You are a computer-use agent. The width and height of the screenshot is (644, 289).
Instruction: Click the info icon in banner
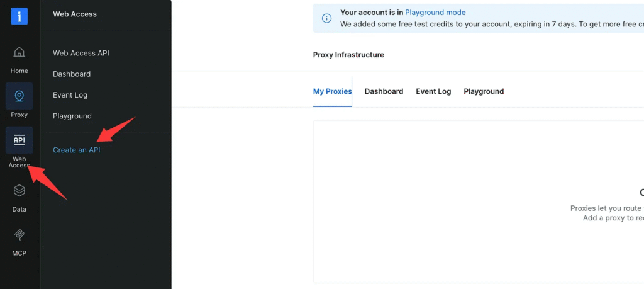pyautogui.click(x=327, y=18)
